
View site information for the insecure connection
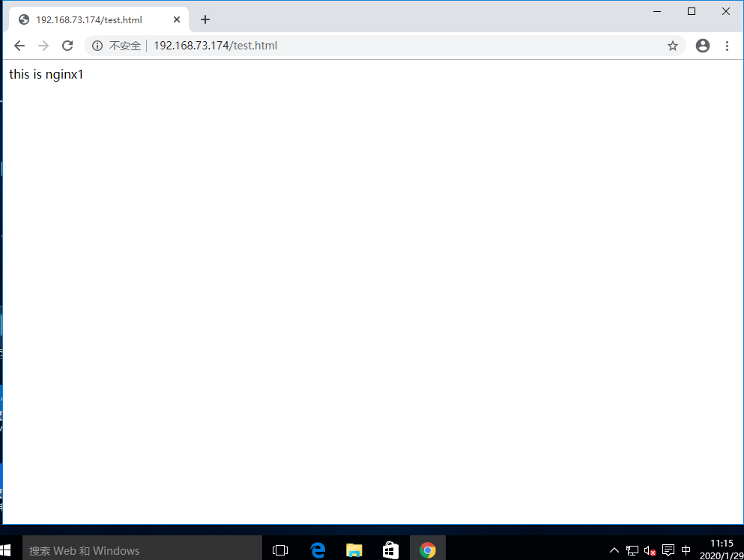coord(97,46)
